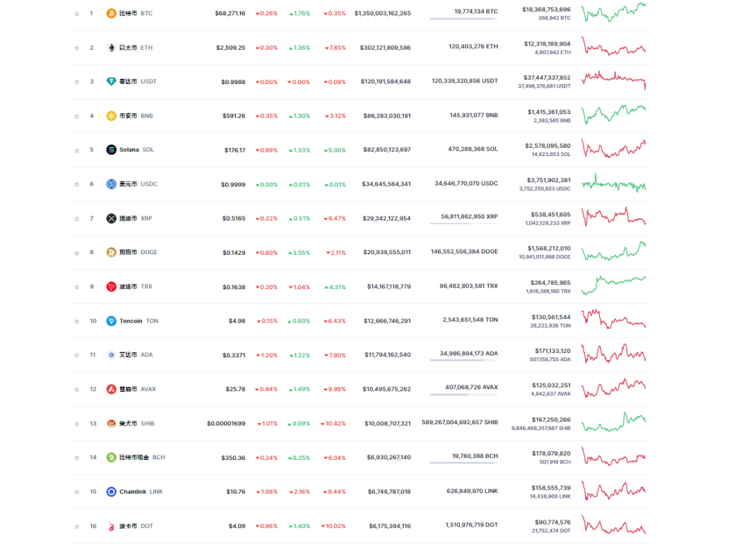View the BTC 7-day price chart

tap(613, 12)
